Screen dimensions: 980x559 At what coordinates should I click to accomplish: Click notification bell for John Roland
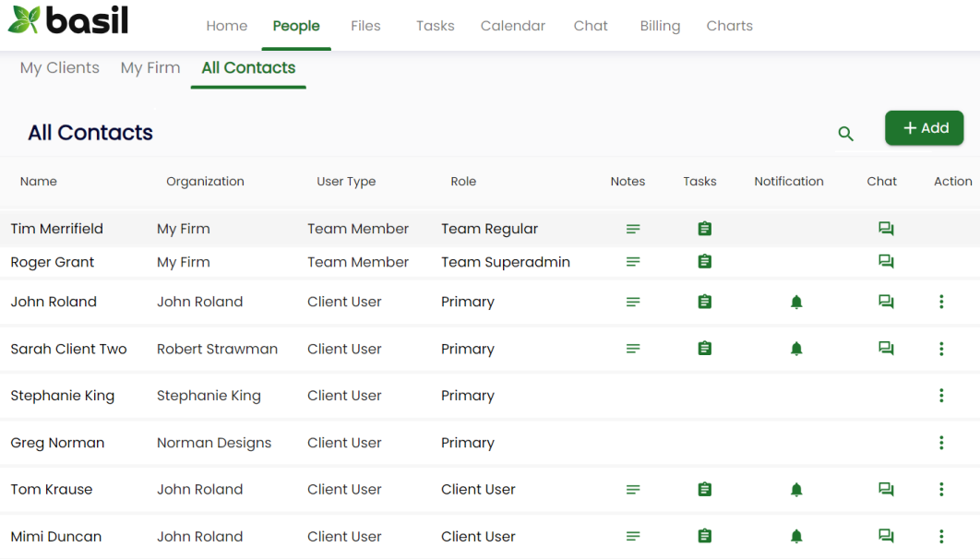796,302
